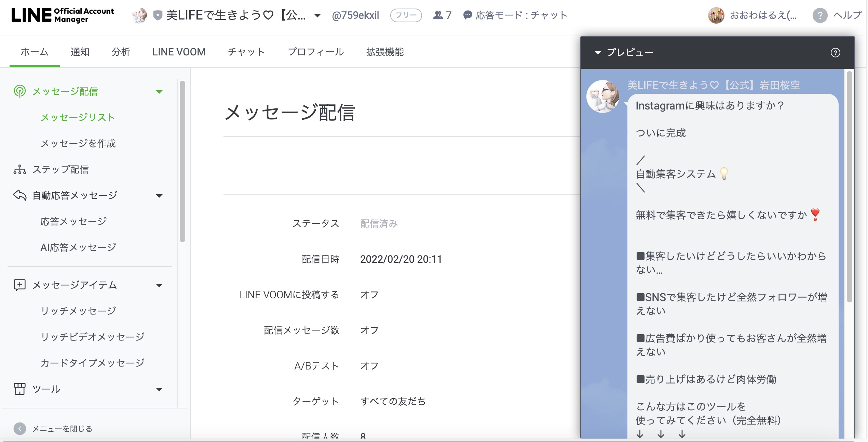Collapse the メッセージ配信 sidebar section
The image size is (868, 442).
[x=159, y=92]
